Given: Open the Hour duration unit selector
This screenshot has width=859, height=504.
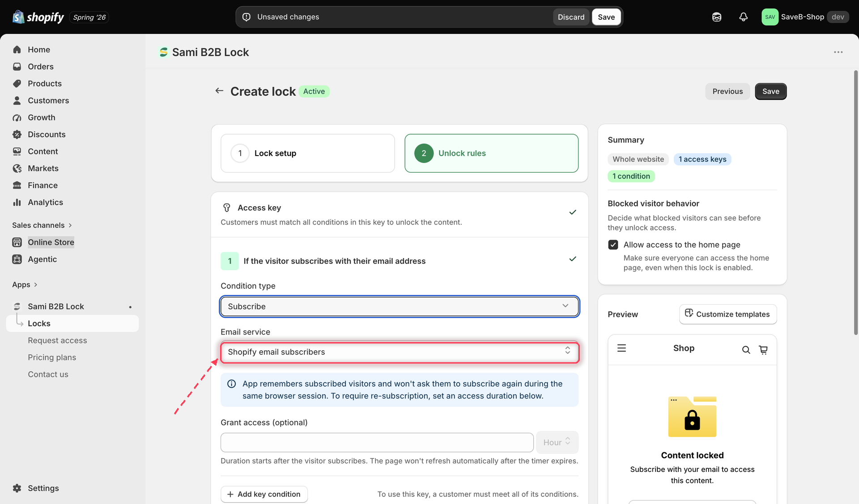Looking at the screenshot, I should click(557, 442).
